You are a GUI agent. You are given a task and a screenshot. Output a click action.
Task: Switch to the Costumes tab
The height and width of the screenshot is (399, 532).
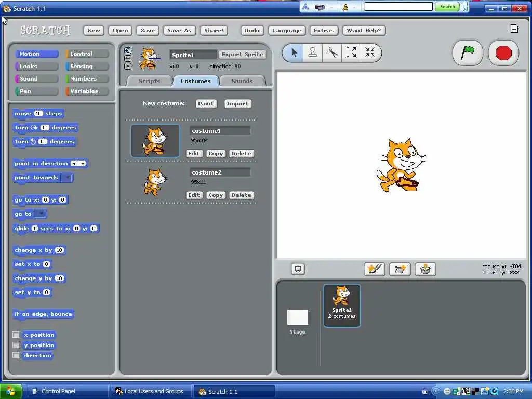coord(196,81)
